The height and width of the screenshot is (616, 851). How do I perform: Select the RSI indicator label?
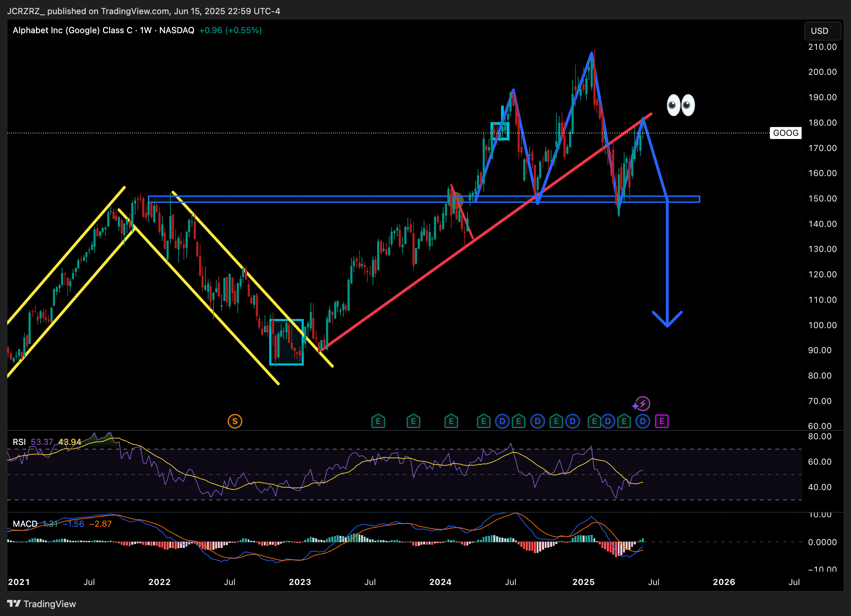click(x=19, y=442)
